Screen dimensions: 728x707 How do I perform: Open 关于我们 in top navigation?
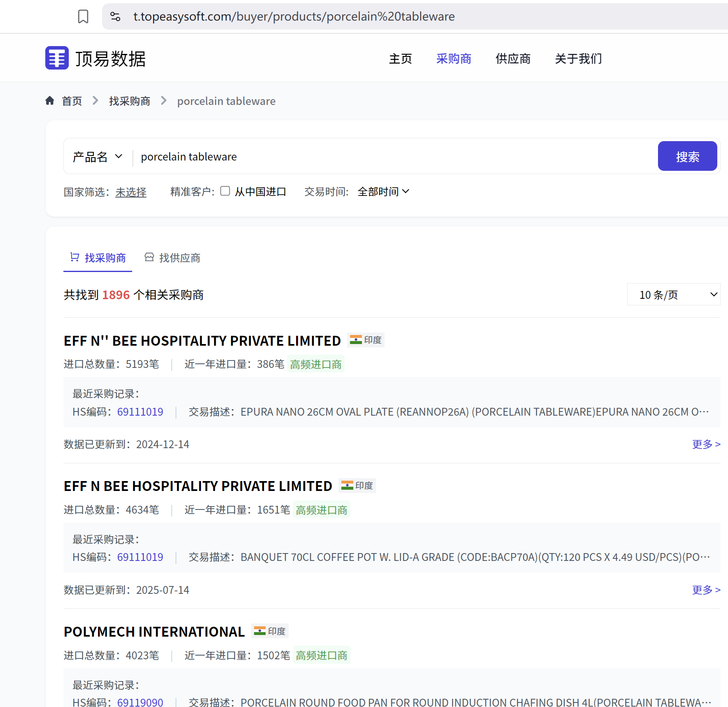[579, 58]
